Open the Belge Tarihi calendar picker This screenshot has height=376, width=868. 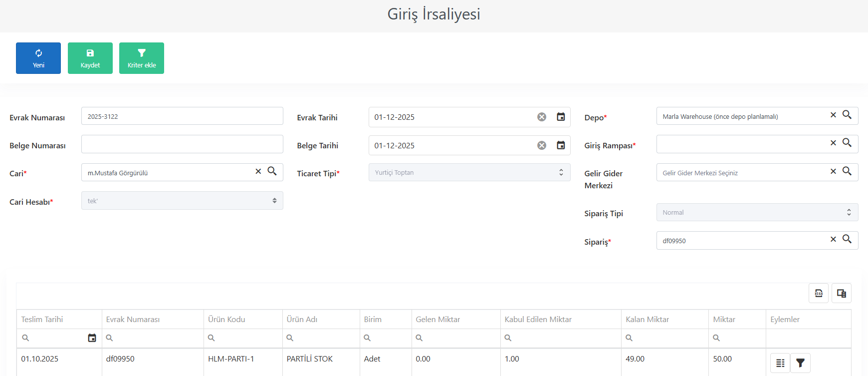coord(561,145)
